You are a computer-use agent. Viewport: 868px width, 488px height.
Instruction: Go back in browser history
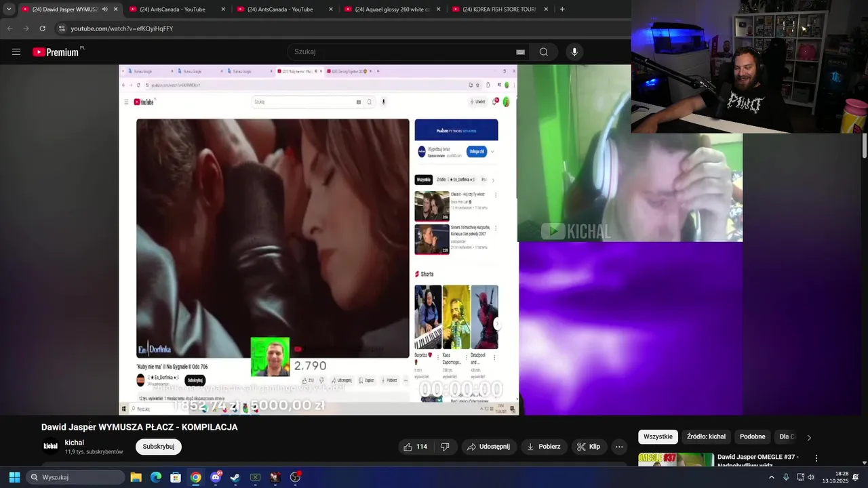[x=9, y=28]
